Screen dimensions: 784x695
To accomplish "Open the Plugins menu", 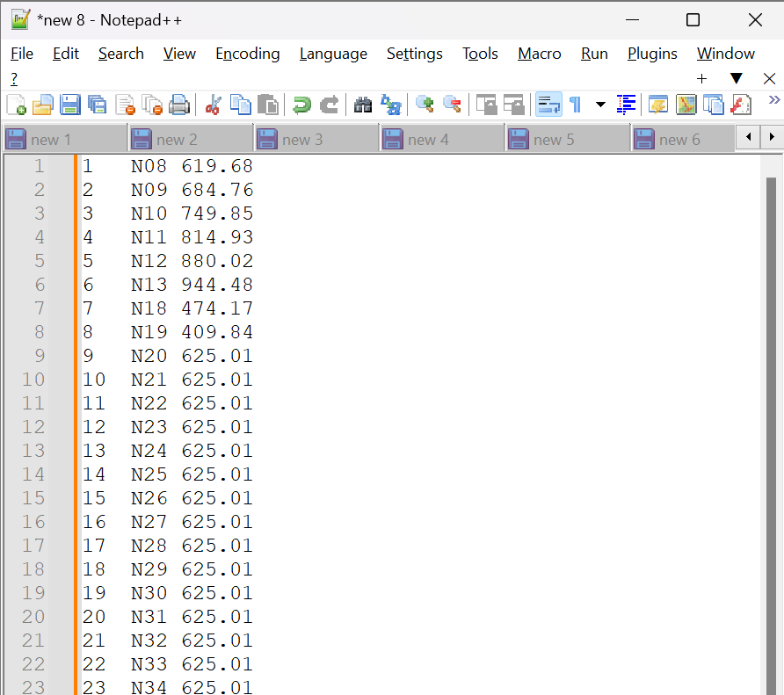I will click(652, 54).
